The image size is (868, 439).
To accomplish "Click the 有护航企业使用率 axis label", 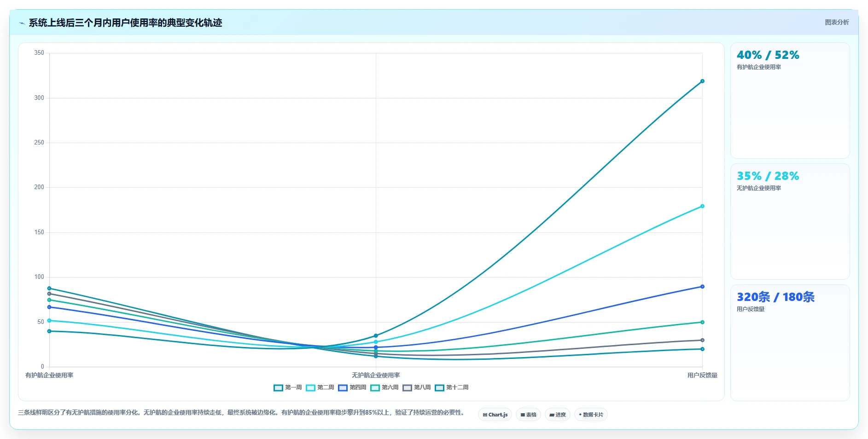I will 49,375.
